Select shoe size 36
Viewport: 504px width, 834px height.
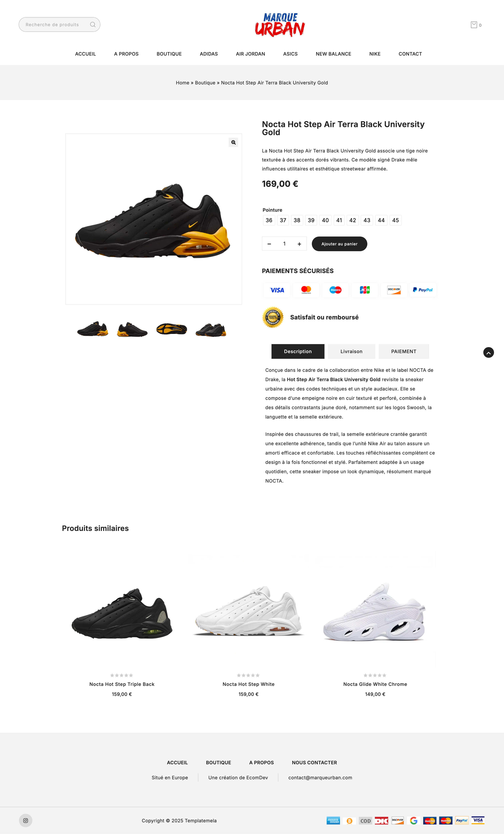pyautogui.click(x=269, y=220)
